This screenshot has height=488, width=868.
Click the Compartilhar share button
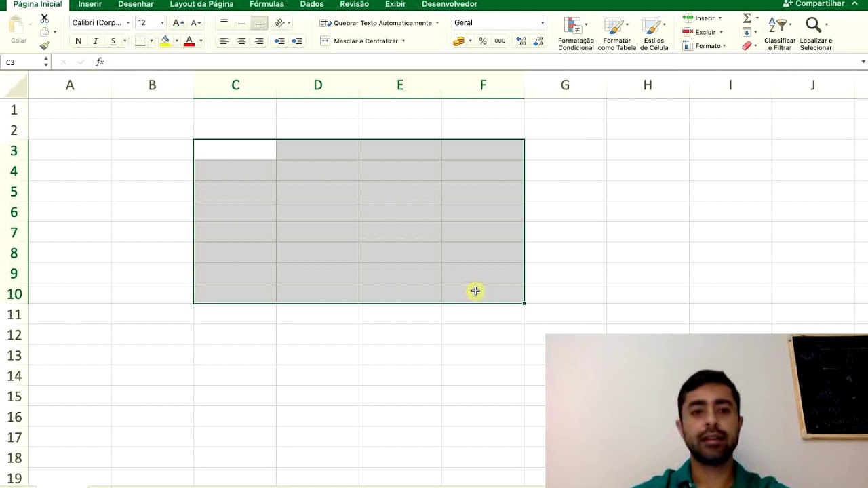813,4
